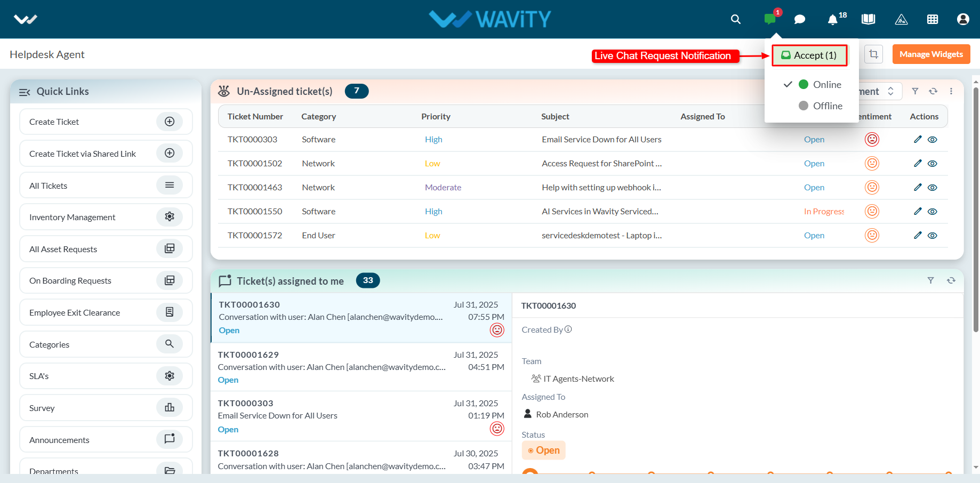
Task: View ticket TKT00001502 with eye icon
Action: [x=933, y=163]
